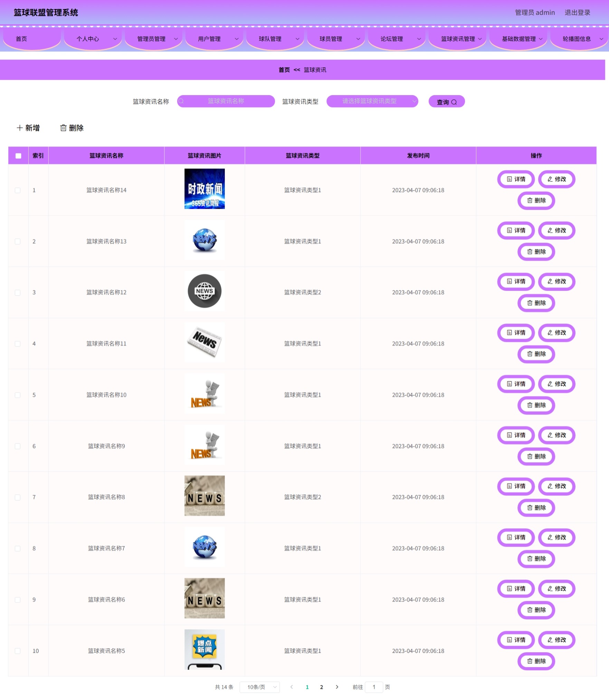Click the 首页 breadcrumb link
Viewport: 609px width, 700px height.
(x=284, y=70)
